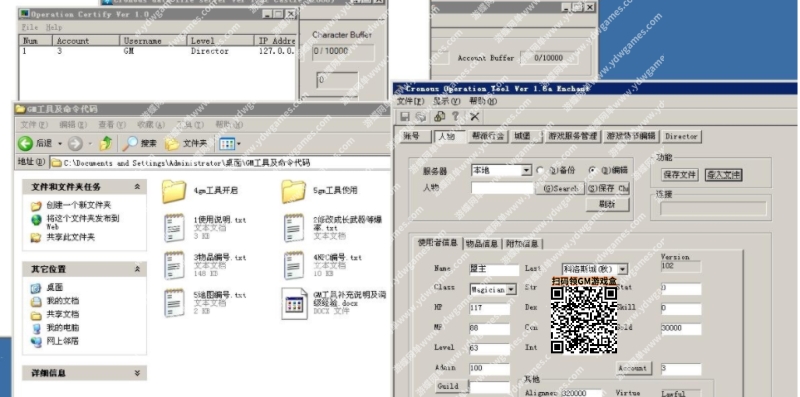
Task: Switch to the 附加信息 tab
Action: 522,244
